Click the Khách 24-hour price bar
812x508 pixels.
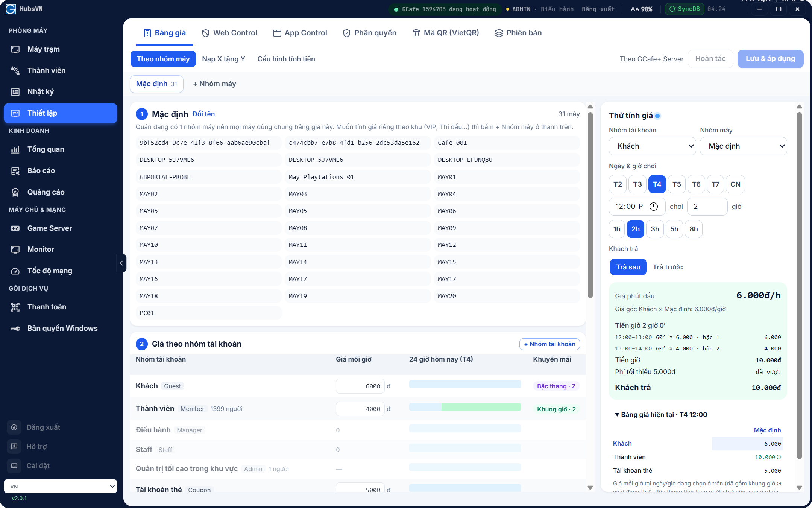465,384
